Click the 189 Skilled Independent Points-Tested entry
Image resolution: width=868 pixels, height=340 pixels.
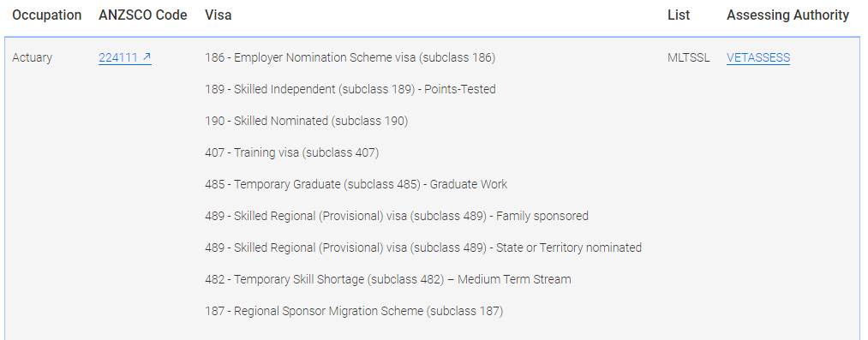coord(350,89)
